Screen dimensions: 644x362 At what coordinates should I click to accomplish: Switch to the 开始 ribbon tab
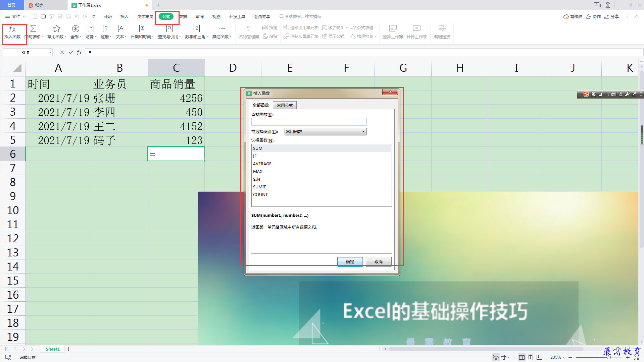point(108,16)
